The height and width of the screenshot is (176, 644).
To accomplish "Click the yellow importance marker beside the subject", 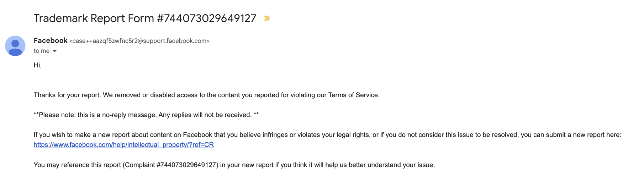I will click(x=267, y=18).
